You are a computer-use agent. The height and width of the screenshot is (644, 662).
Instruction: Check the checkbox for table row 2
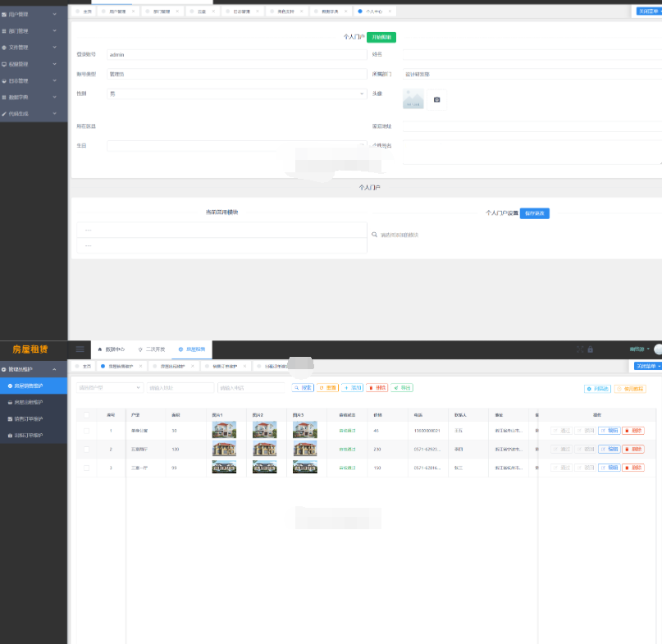87,449
